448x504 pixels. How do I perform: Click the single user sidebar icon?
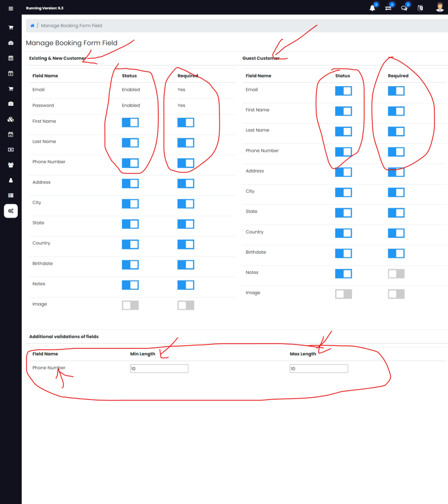tap(11, 180)
